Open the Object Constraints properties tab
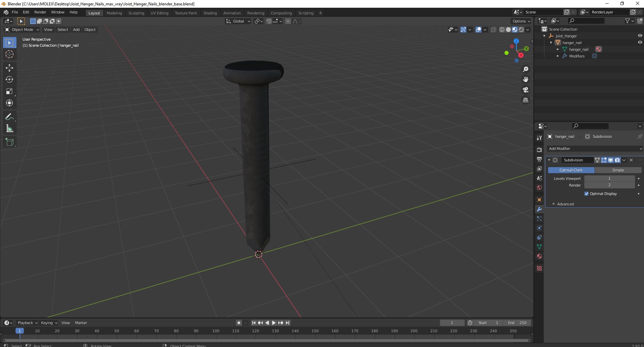Image resolution: width=644 pixels, height=347 pixels. pyautogui.click(x=539, y=237)
